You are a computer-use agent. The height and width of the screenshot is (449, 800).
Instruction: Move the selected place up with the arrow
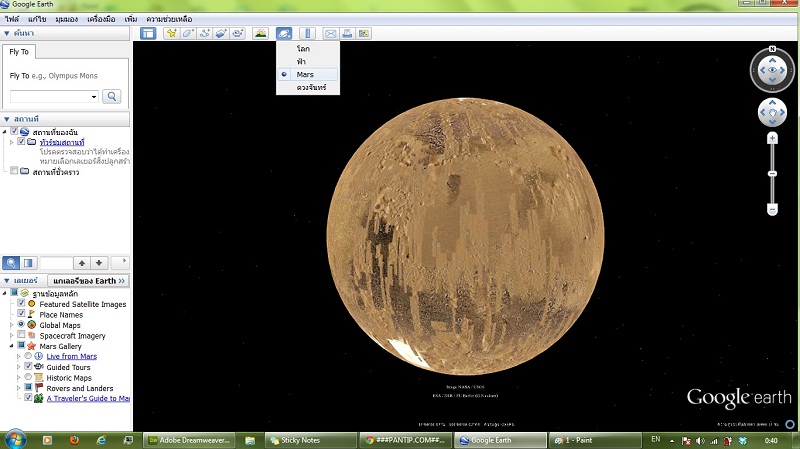point(82,263)
